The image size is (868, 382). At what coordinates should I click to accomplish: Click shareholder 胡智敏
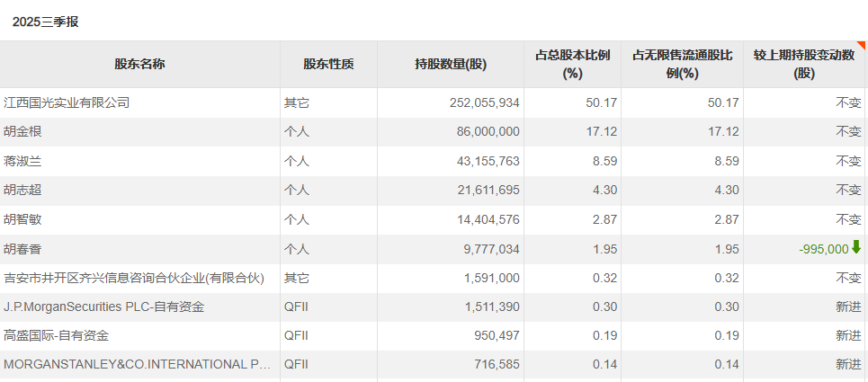tap(22, 219)
